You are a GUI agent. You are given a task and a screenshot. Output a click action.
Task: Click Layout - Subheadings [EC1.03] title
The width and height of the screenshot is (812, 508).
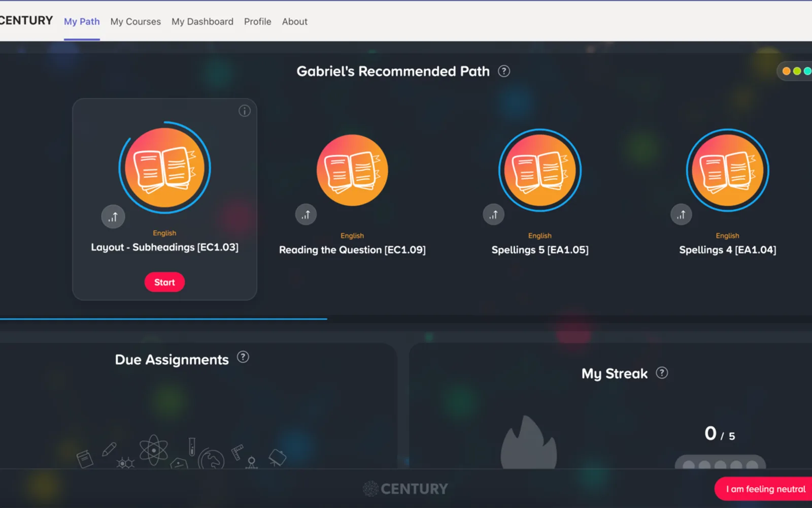164,247
